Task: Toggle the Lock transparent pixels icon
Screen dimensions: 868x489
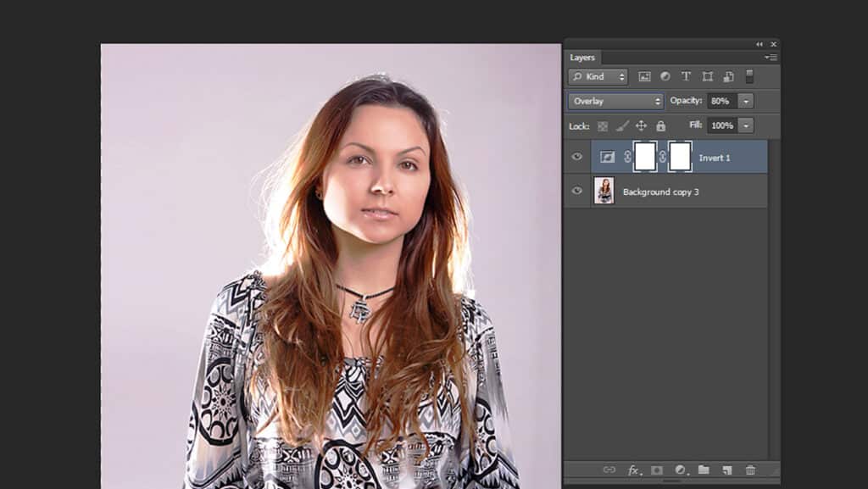Action: (604, 125)
